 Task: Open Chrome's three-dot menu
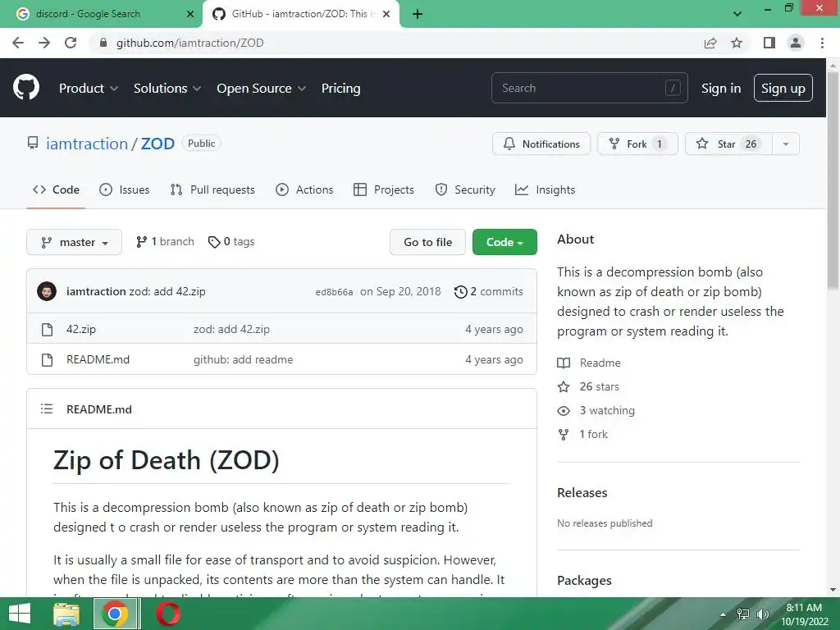(822, 43)
